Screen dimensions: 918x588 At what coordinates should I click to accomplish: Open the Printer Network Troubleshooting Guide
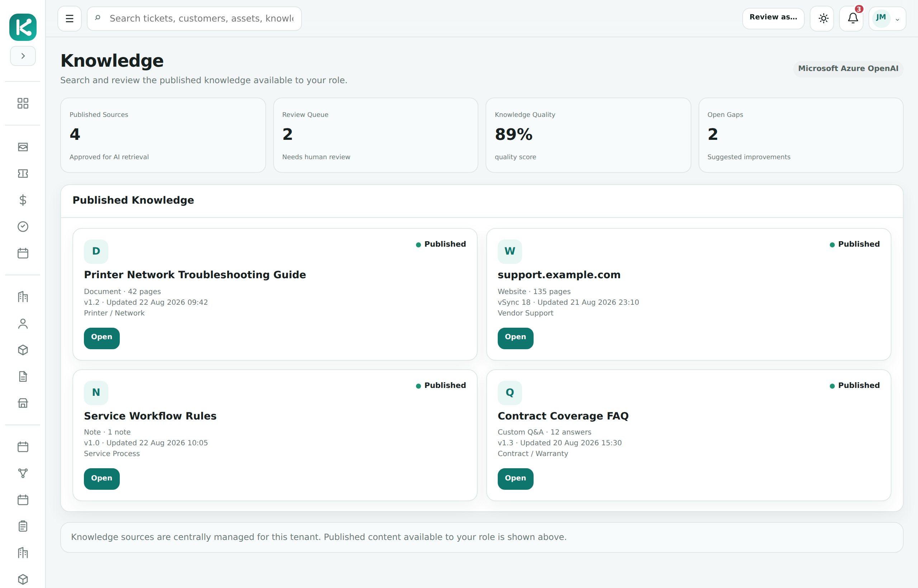(101, 338)
